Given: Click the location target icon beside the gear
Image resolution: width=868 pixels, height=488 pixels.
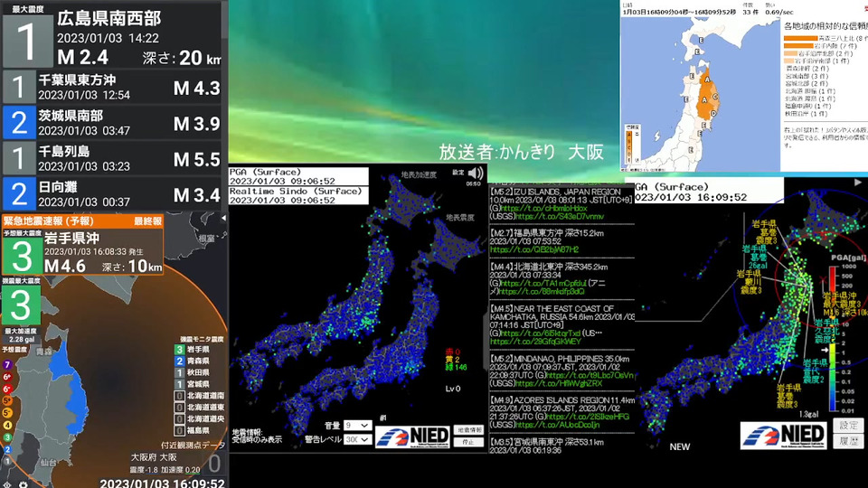Looking at the screenshot, I should 7,484.
